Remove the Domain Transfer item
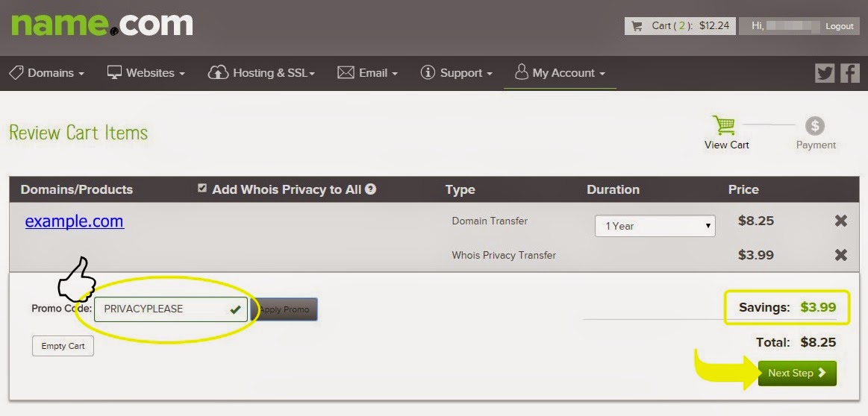This screenshot has height=416, width=868. click(x=841, y=221)
